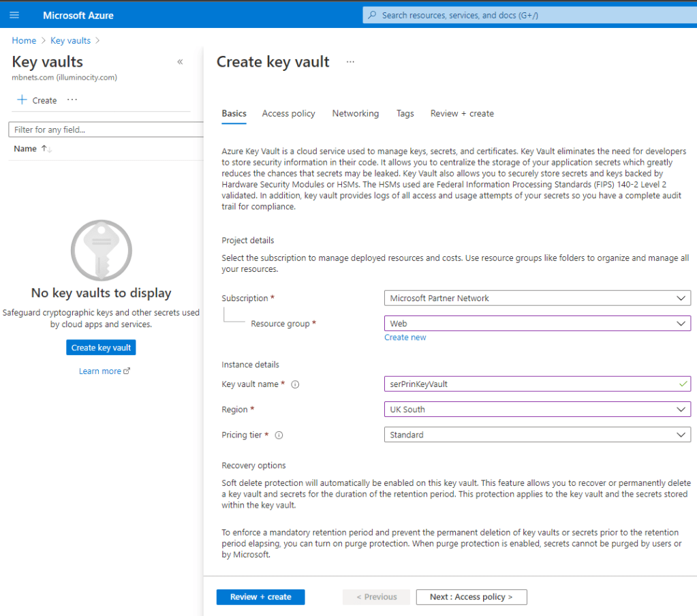Open ellipsis menu next to Create key vault title
Image resolution: width=697 pixels, height=616 pixels.
pos(350,62)
